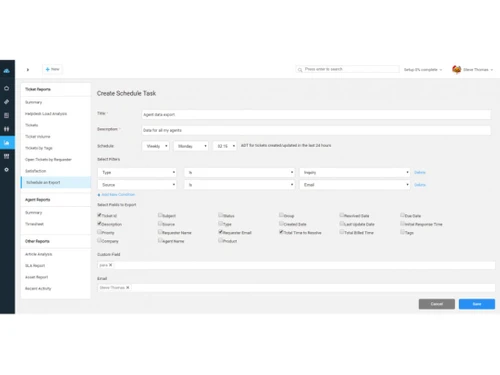Enable the Requester Name checkbox
The height and width of the screenshot is (375, 500).
click(160, 232)
